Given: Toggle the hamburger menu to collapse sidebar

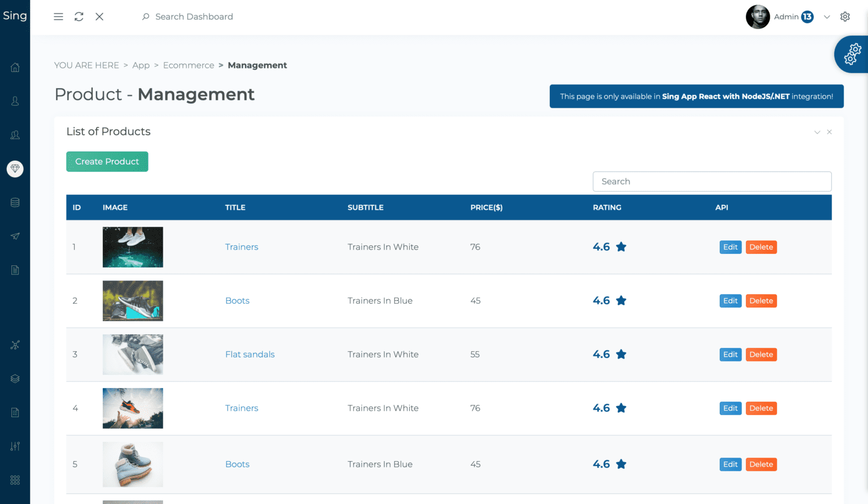Looking at the screenshot, I should [x=58, y=16].
